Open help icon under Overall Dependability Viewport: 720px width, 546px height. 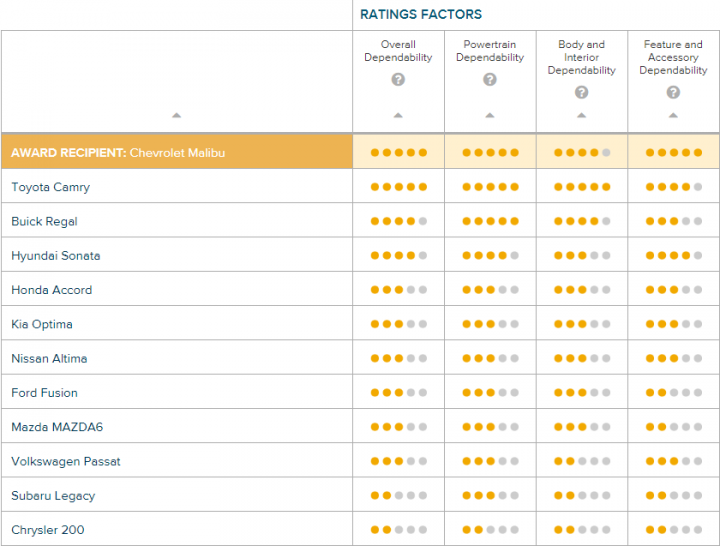click(398, 79)
